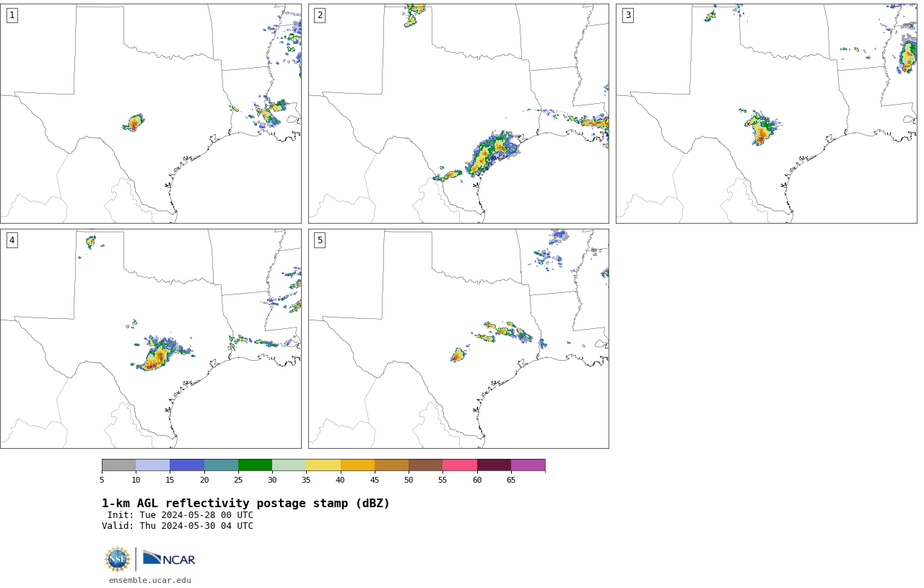Click the panel number 2 label
The width and height of the screenshot is (924, 588).
coord(320,15)
